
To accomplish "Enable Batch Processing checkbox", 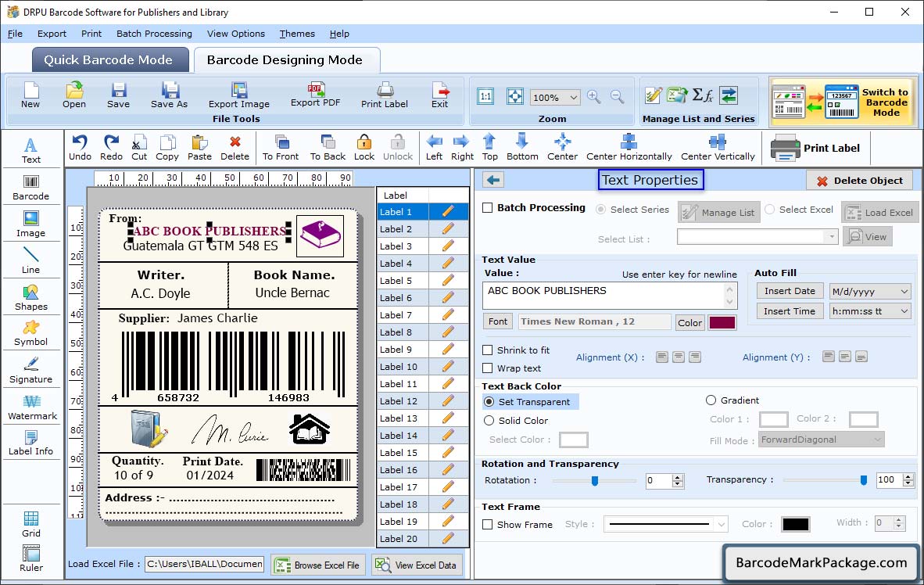I will coord(487,207).
